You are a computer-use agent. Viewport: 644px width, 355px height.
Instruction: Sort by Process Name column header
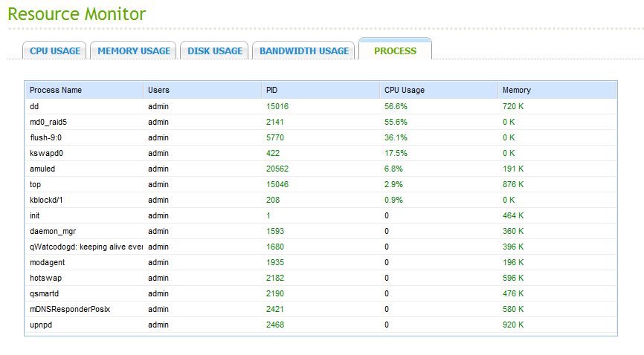[x=56, y=90]
